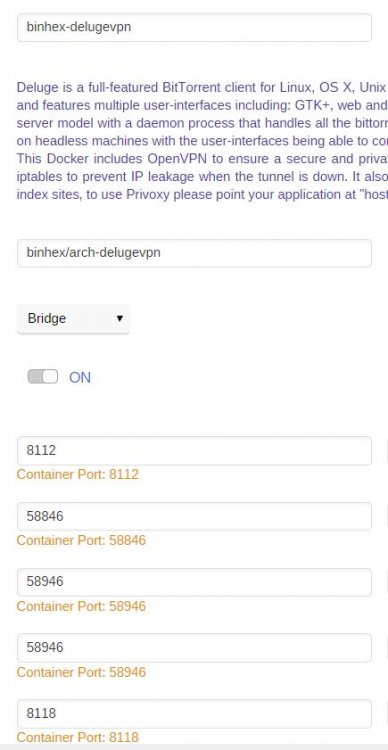This screenshot has width=388, height=750.
Task: Toggle the switch next to ON
Action: pyautogui.click(x=43, y=377)
